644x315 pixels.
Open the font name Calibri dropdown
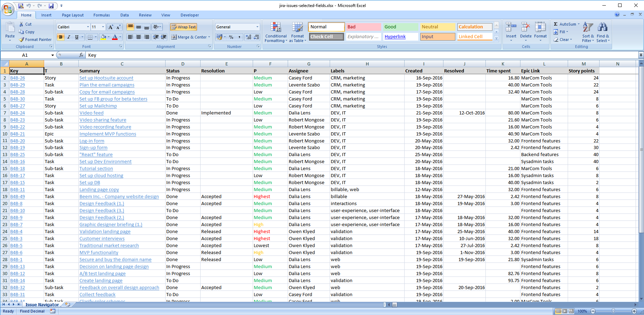88,27
